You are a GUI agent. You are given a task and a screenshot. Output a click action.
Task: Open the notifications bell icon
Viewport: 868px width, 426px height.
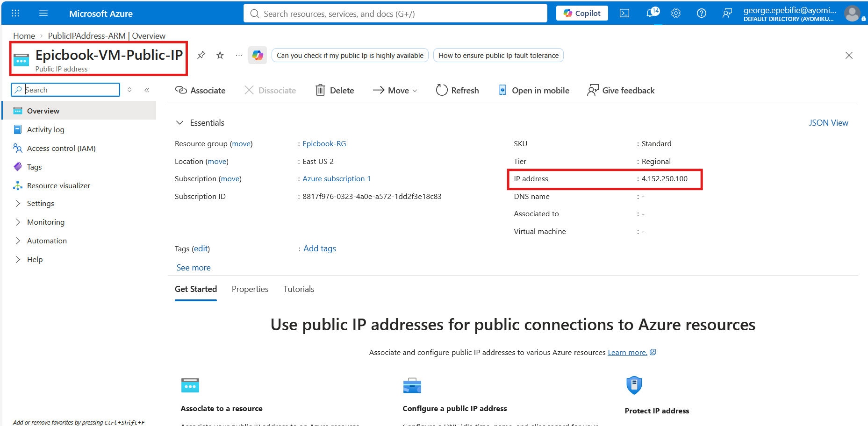pyautogui.click(x=652, y=13)
